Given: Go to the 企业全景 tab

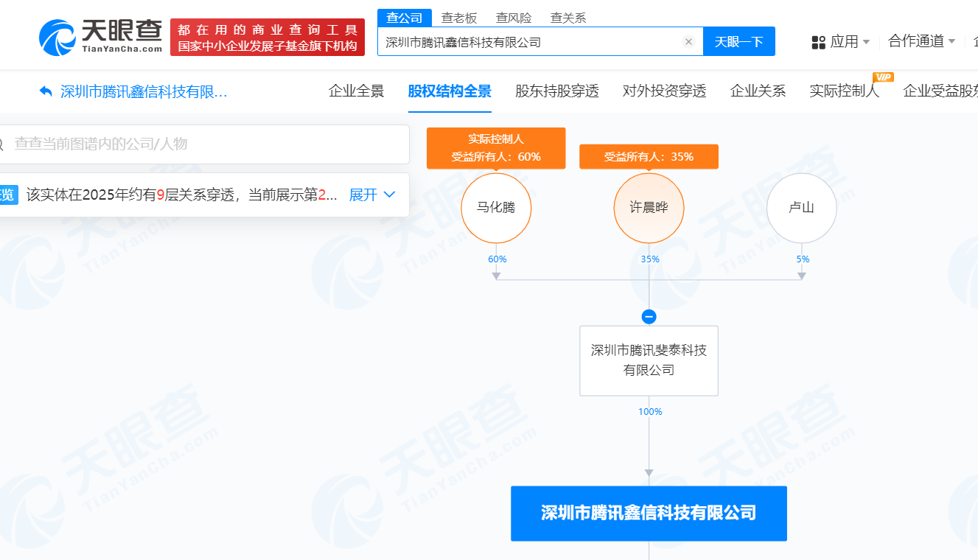Looking at the screenshot, I should click(356, 91).
